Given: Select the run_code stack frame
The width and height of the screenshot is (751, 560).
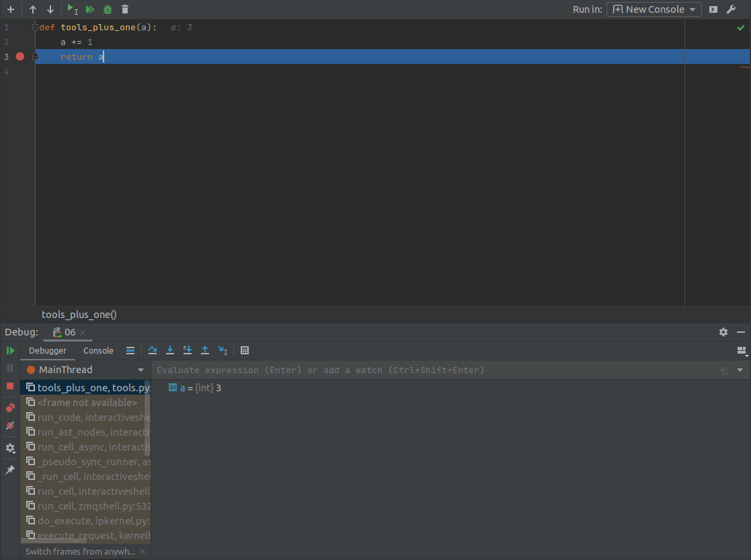Looking at the screenshot, I should [87, 417].
